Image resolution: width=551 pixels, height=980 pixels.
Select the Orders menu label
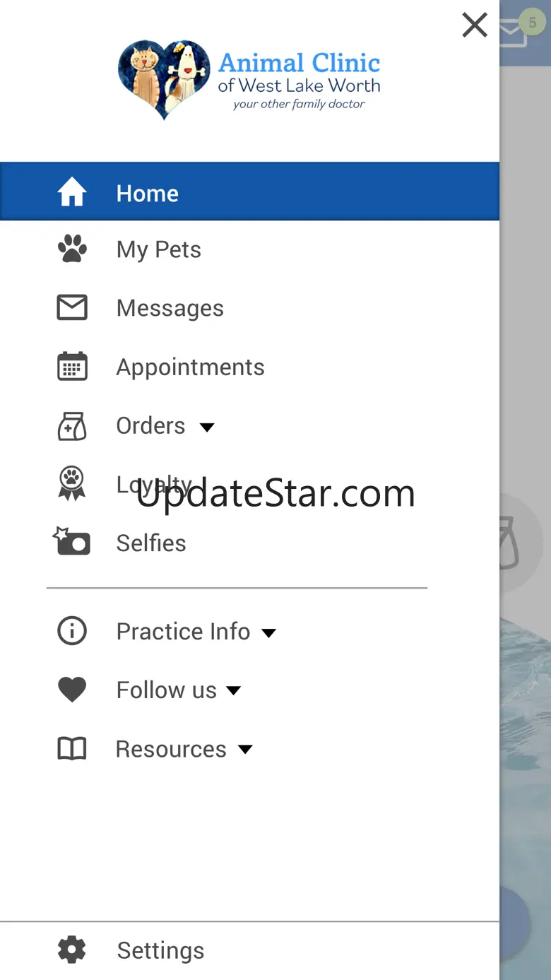(150, 426)
